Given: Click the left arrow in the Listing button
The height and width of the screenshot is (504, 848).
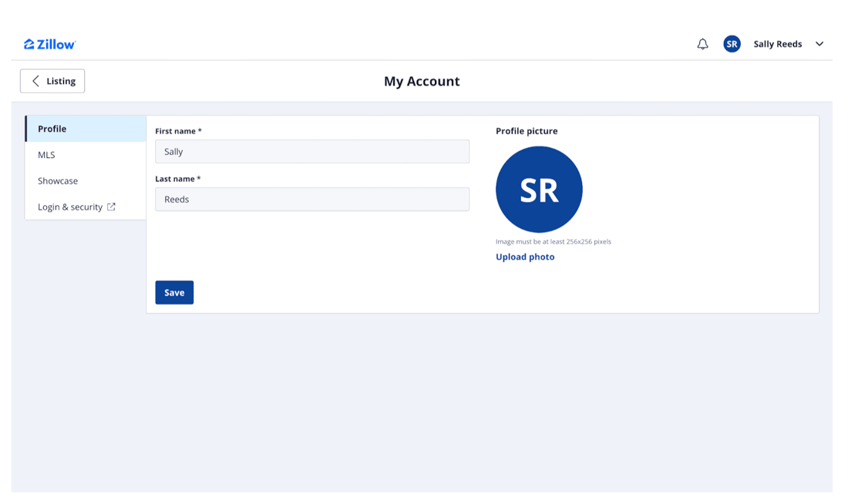Looking at the screenshot, I should coord(35,81).
